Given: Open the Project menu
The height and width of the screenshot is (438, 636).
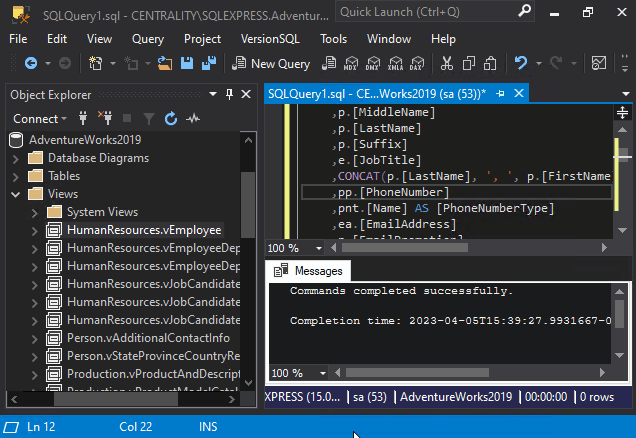Looking at the screenshot, I should 202,39.
